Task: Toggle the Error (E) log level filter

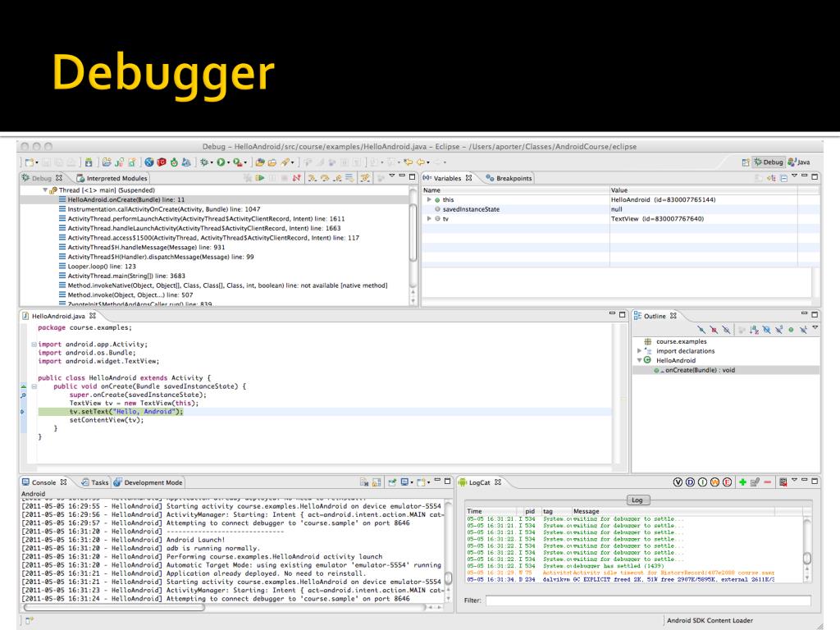Action: click(x=727, y=482)
